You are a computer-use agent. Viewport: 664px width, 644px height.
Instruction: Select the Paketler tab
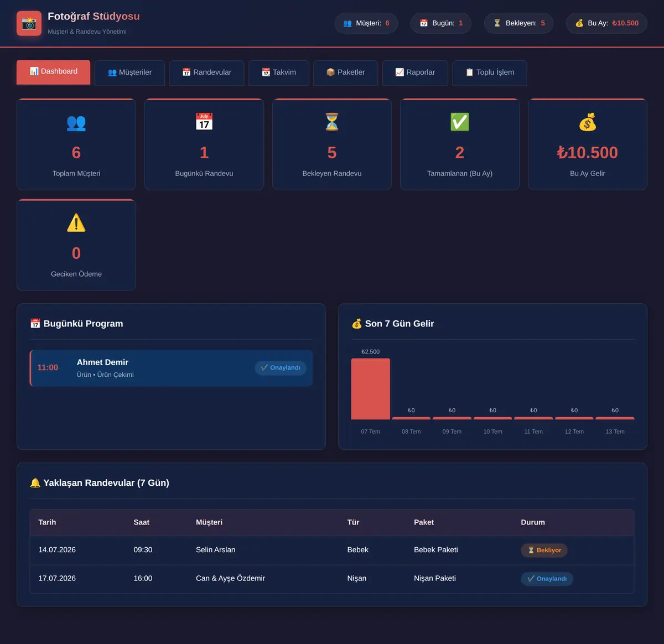click(x=346, y=72)
